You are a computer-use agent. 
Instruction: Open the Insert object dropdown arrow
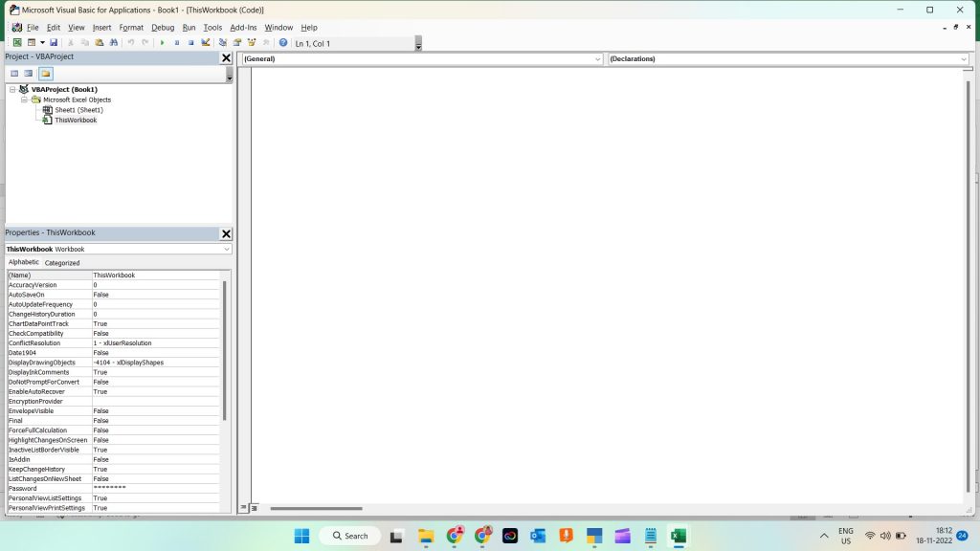[42, 42]
